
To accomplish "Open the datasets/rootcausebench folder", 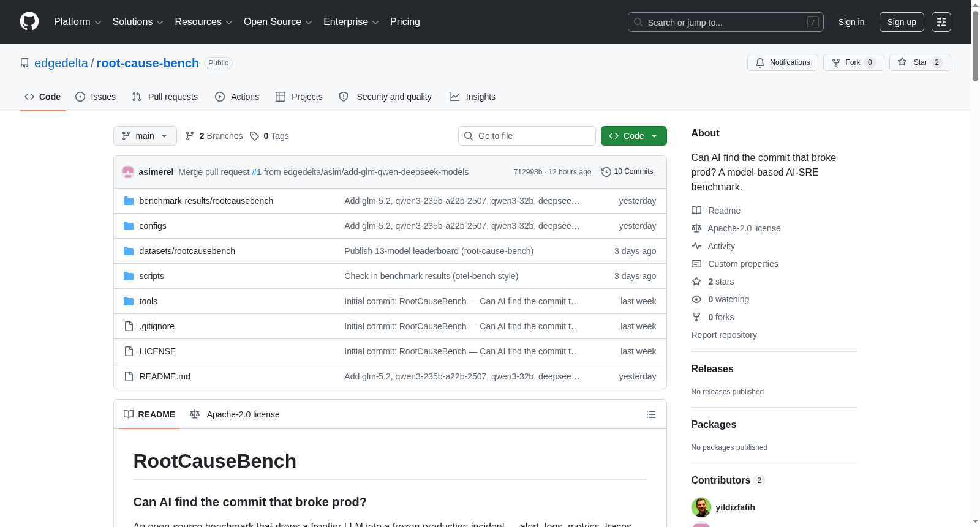I will click(187, 251).
